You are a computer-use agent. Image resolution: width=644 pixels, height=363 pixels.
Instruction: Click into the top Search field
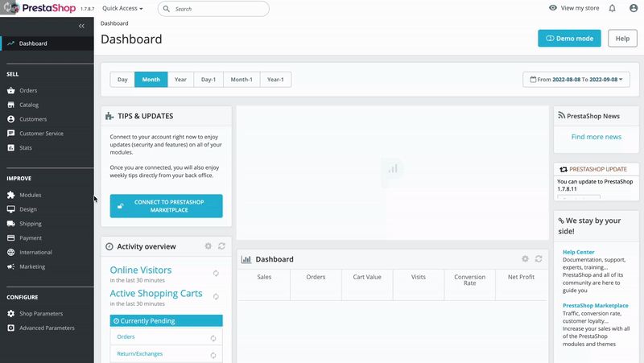tap(213, 9)
